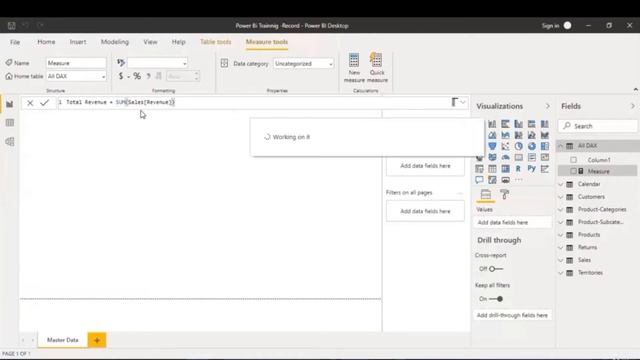This screenshot has height=360, width=640.
Task: Collapse the Fields pane
Action: coord(633,106)
